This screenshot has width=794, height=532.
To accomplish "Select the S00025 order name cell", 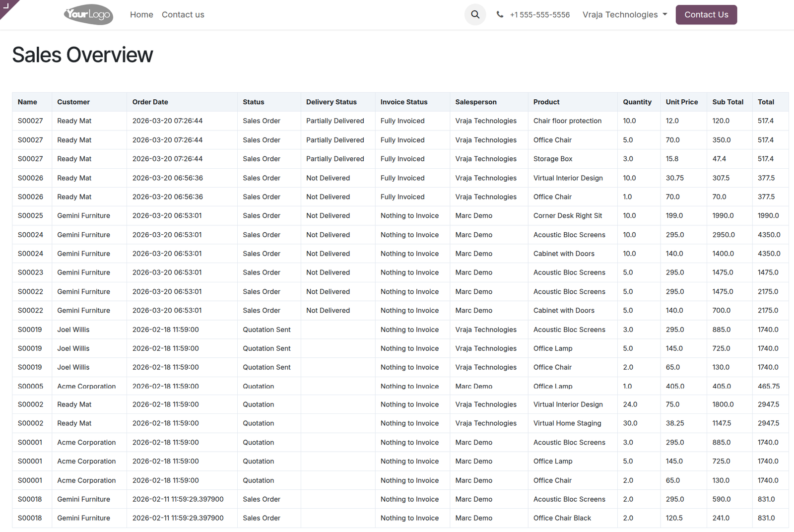I will point(30,215).
